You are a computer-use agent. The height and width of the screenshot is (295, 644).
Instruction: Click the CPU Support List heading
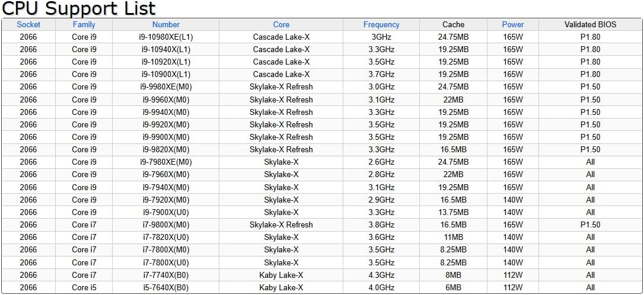79,8
